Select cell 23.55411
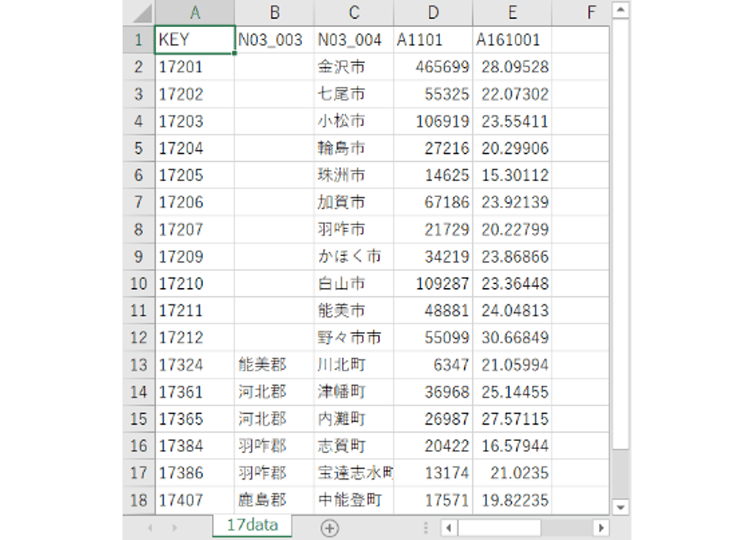This screenshot has height=540, width=756. tap(512, 120)
